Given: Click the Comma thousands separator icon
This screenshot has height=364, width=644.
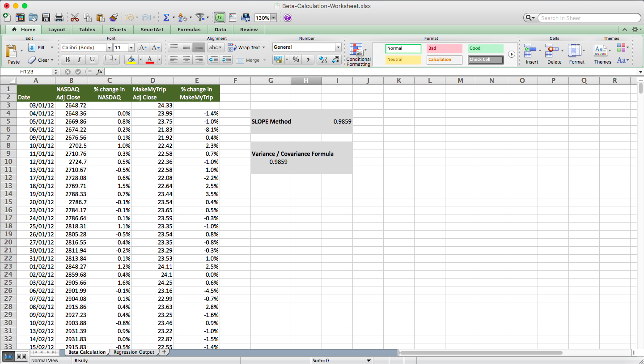Looking at the screenshot, I should [309, 59].
